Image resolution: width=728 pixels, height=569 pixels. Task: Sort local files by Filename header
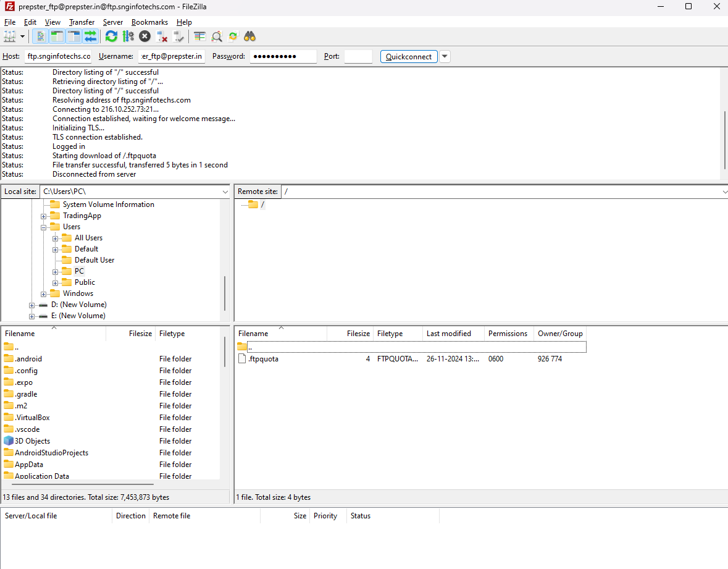click(53, 334)
